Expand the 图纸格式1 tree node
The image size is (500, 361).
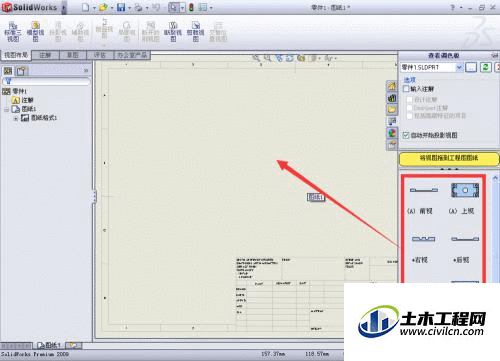pyautogui.click(x=16, y=118)
